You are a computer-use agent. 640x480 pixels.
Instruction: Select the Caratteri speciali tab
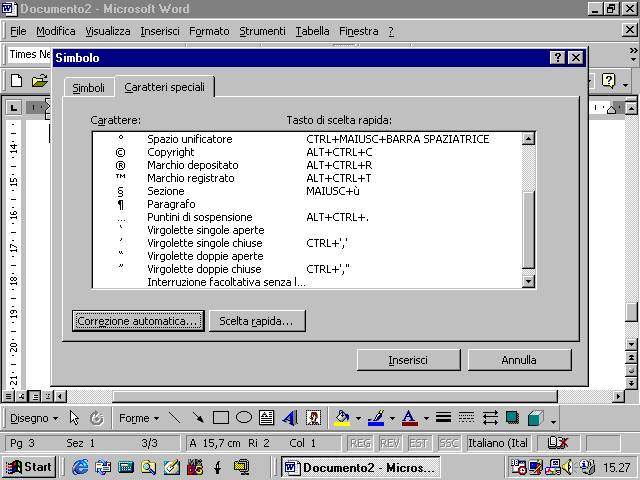164,87
